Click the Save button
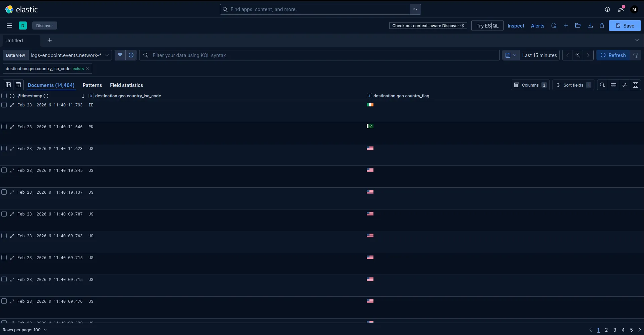 point(625,26)
